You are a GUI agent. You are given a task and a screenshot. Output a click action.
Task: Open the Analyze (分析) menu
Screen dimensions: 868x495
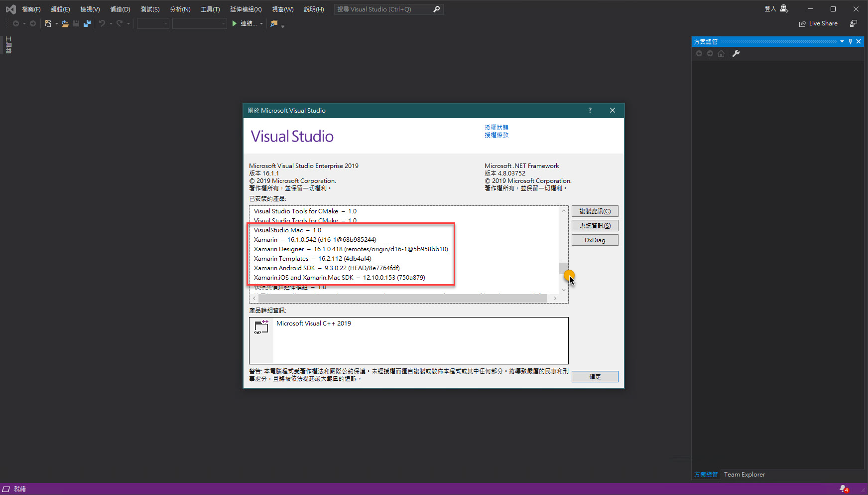180,9
